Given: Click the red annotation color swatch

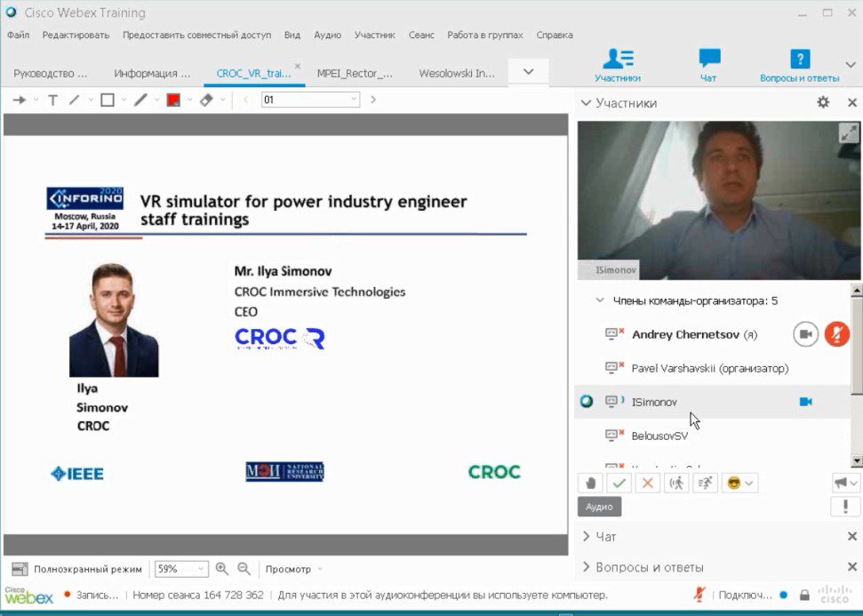Looking at the screenshot, I should coord(173,100).
